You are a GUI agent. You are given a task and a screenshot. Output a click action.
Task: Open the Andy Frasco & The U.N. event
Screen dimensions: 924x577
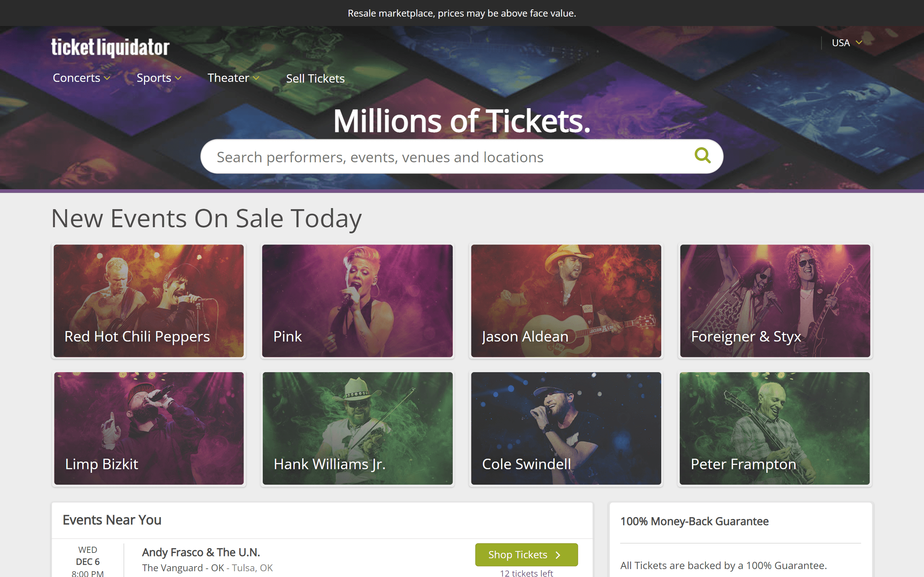[201, 552]
